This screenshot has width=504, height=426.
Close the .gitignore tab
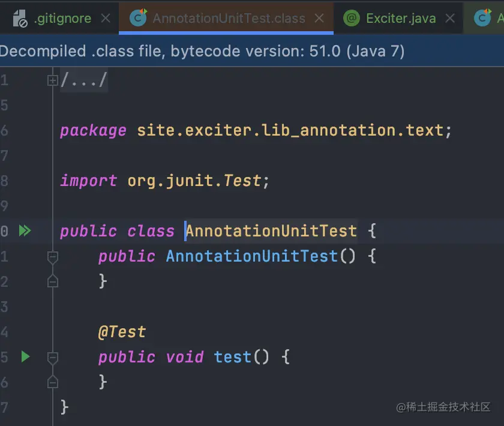106,19
